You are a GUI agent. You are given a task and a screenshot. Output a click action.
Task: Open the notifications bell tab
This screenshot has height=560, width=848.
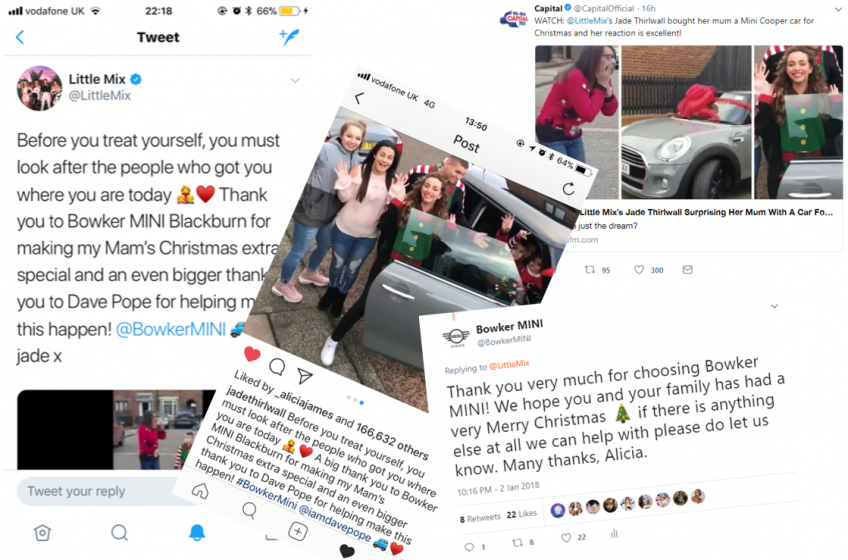pyautogui.click(x=197, y=533)
